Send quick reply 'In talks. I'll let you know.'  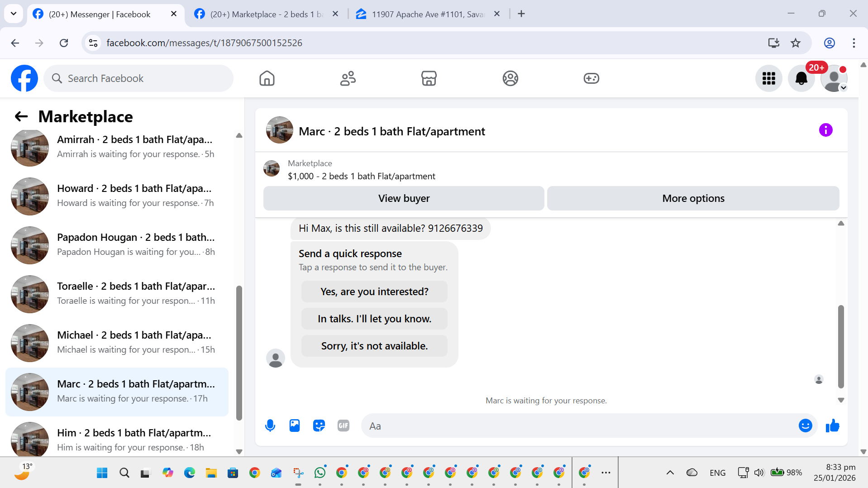(x=374, y=319)
